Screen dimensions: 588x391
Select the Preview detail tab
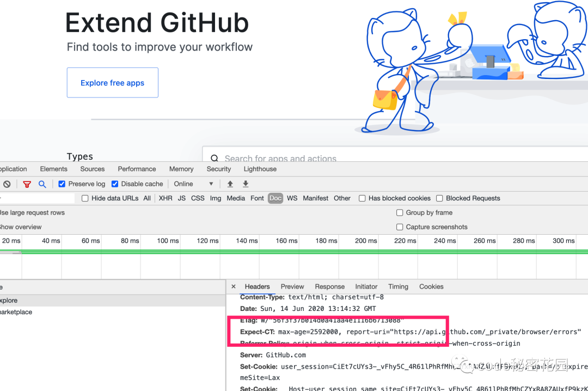click(292, 286)
